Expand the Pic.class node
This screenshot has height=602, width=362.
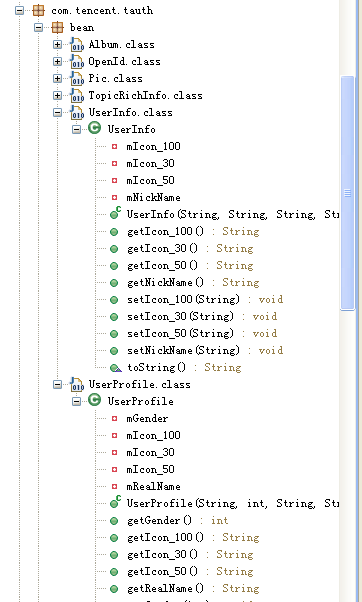click(57, 78)
